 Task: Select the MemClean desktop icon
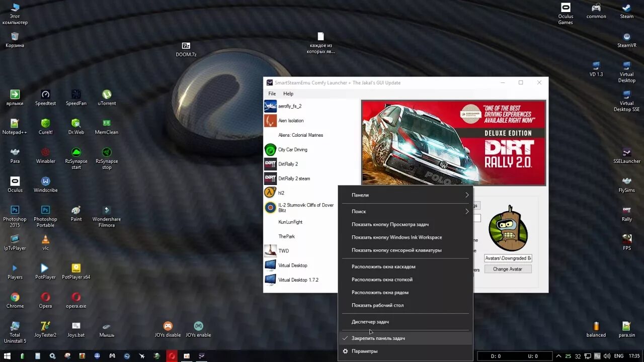(x=107, y=127)
